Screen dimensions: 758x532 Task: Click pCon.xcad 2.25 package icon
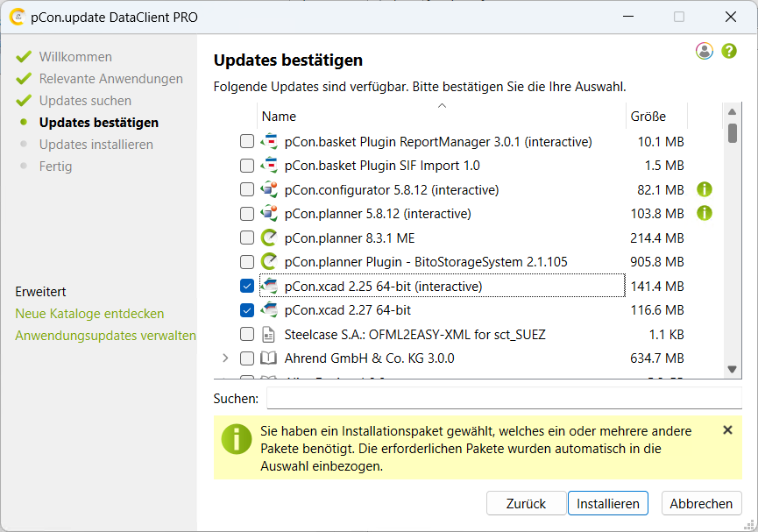pyautogui.click(x=269, y=286)
